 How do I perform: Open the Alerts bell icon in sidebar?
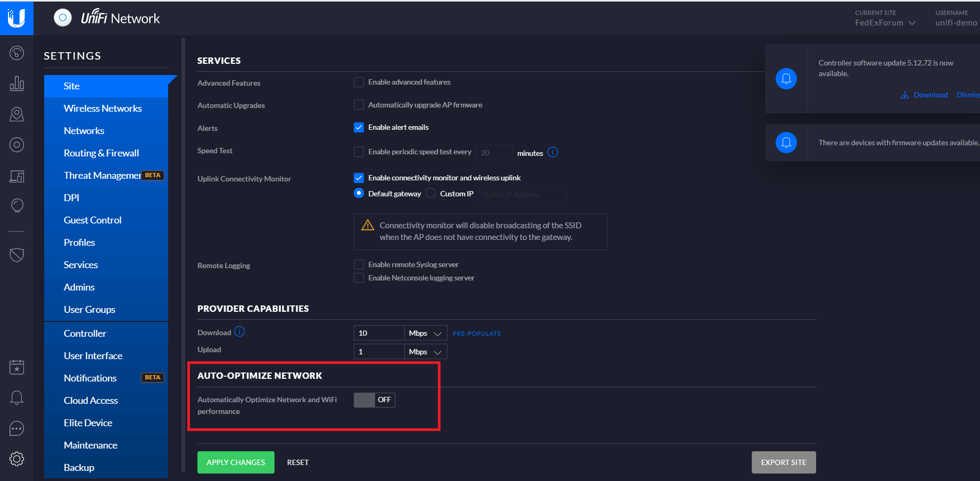(16, 397)
